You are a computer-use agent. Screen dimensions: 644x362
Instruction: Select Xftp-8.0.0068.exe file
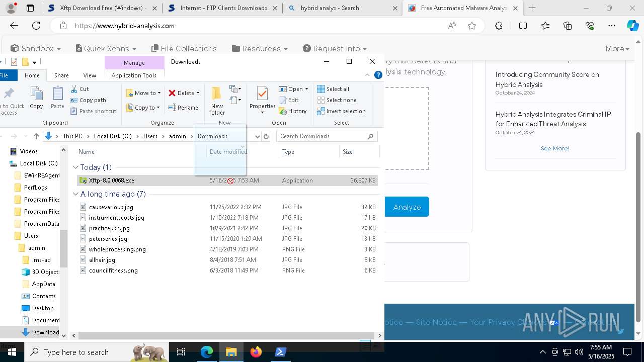click(227, 180)
